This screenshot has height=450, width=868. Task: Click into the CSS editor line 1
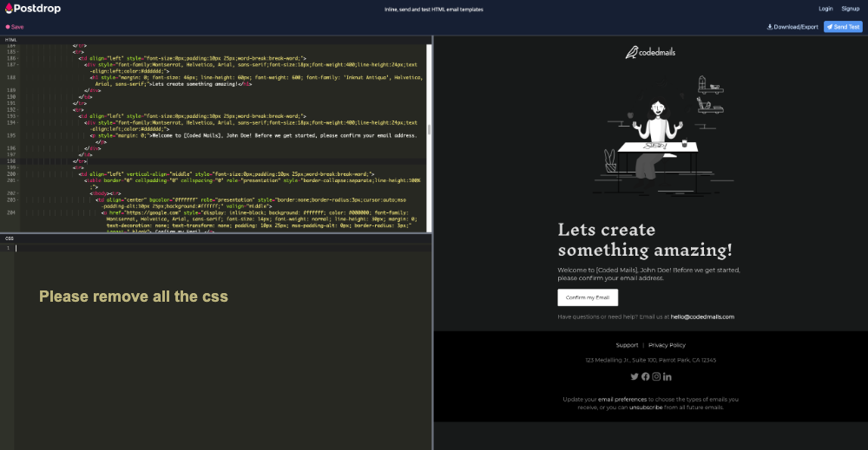click(x=217, y=248)
